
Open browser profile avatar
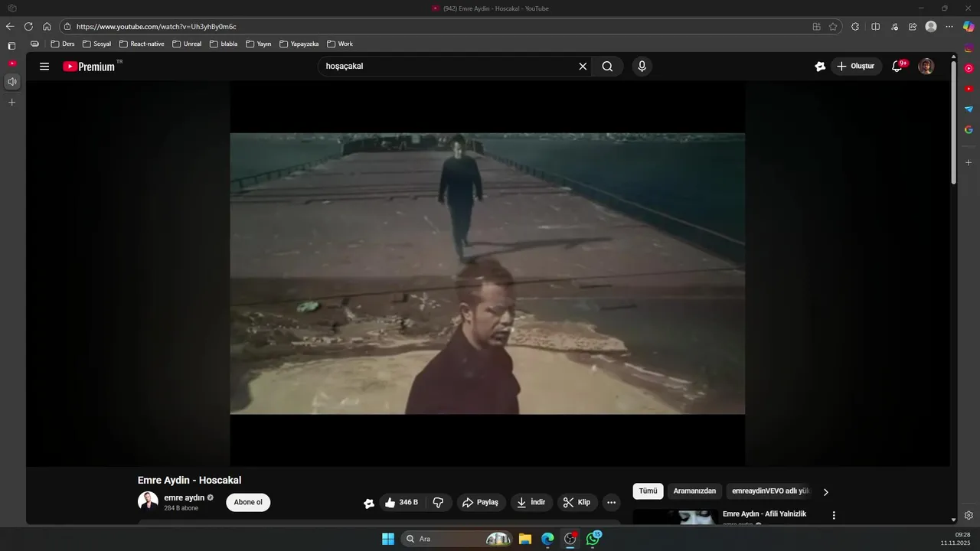931,26
